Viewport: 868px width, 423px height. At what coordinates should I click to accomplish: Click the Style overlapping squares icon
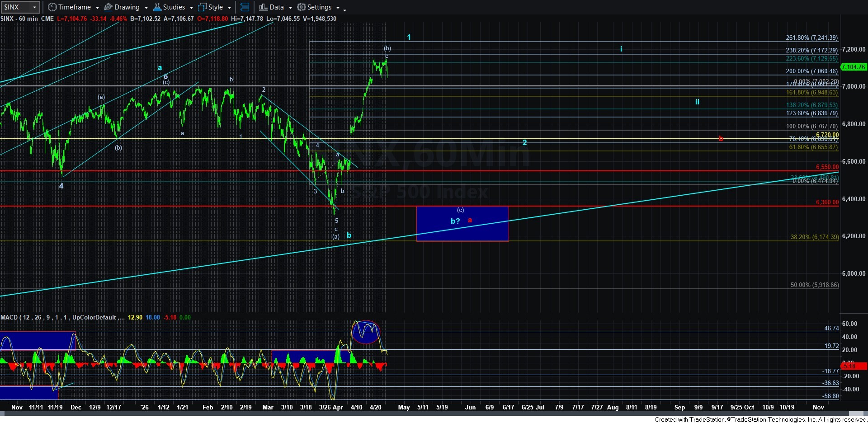(x=202, y=7)
